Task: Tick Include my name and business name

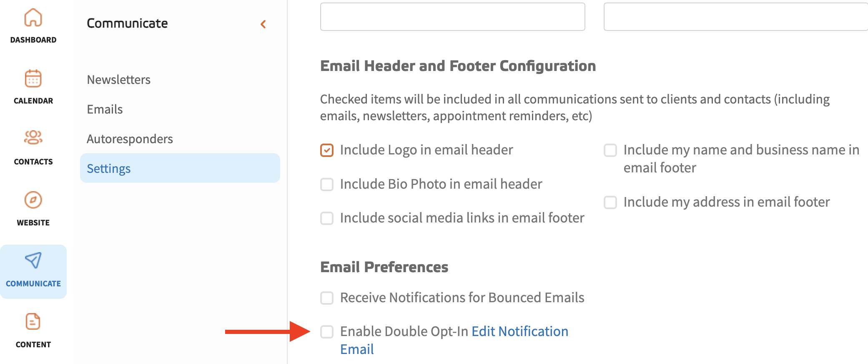Action: (610, 150)
